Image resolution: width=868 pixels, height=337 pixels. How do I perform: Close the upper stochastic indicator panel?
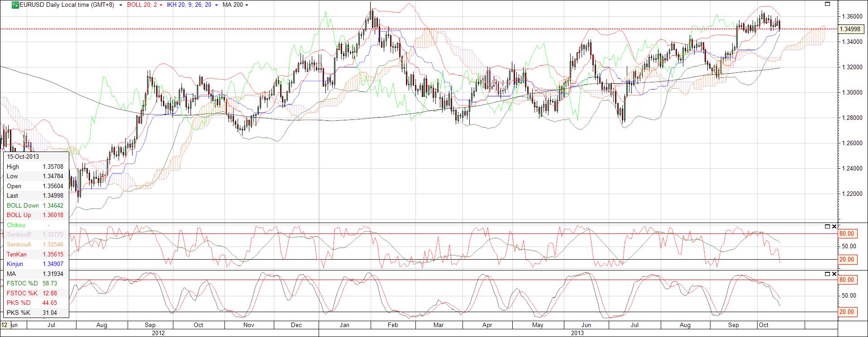835,226
